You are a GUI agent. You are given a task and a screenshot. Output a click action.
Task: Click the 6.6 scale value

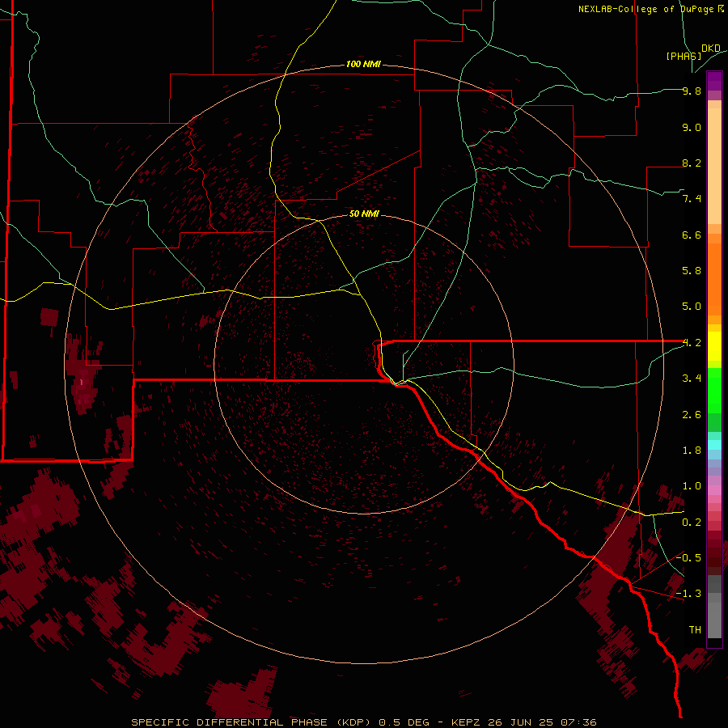point(692,235)
